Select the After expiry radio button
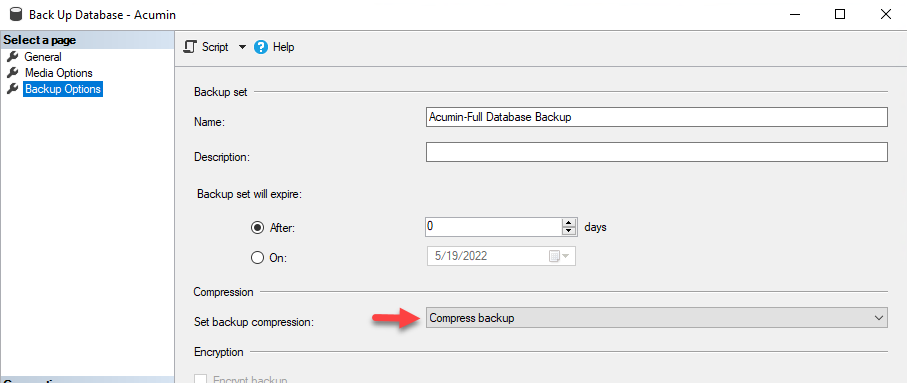907x383 pixels. (x=257, y=228)
